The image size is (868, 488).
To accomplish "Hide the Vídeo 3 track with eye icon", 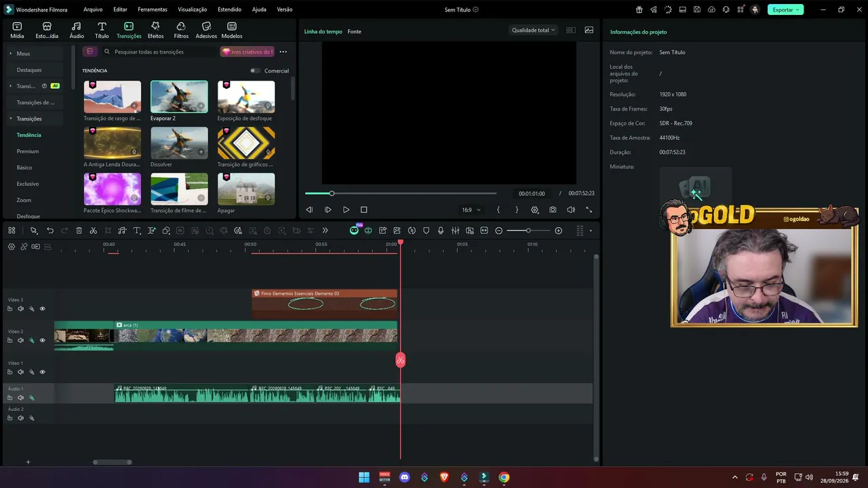I will (42, 309).
